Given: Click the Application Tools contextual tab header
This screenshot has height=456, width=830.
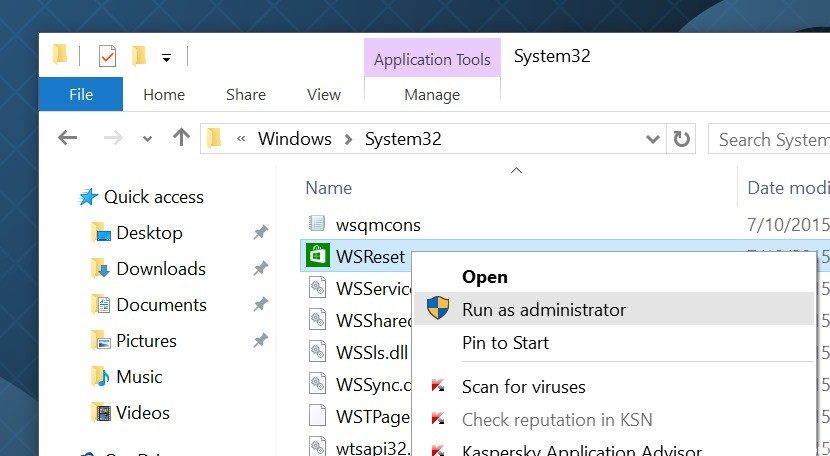Looking at the screenshot, I should [432, 60].
